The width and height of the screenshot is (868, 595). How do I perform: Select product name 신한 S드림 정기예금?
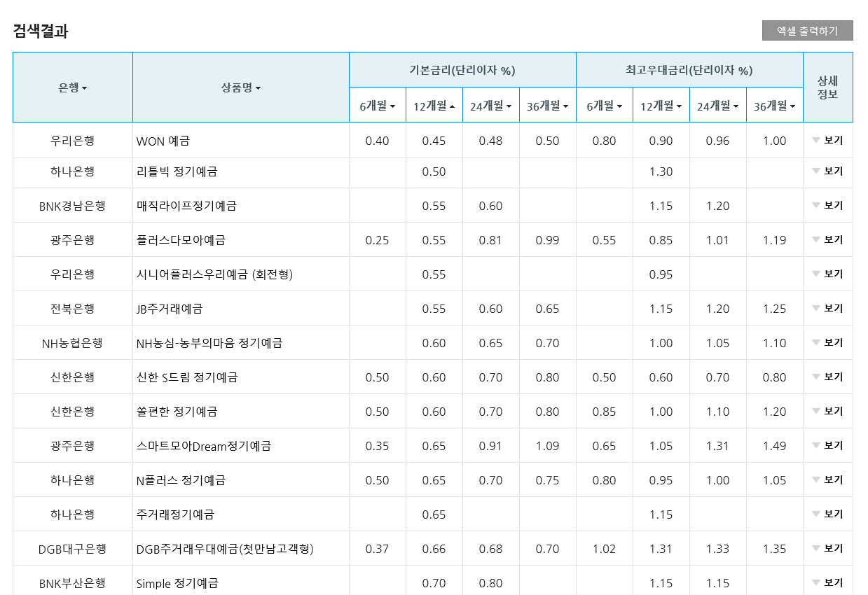tap(187, 377)
